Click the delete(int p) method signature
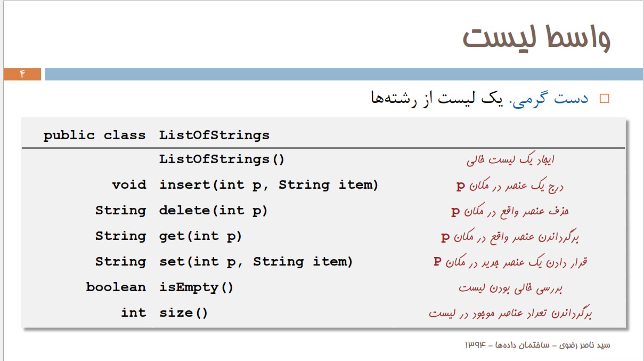 click(213, 211)
